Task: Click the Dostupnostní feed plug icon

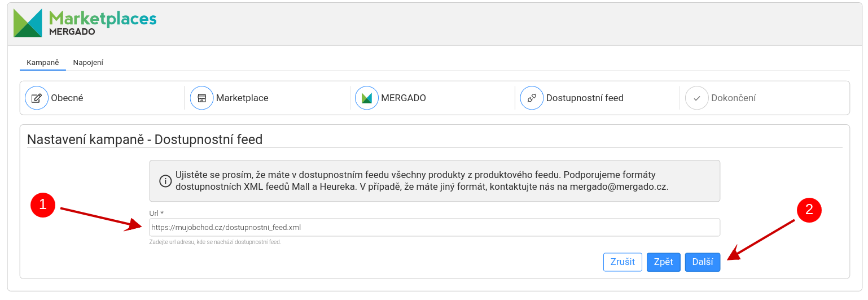Action: pos(532,98)
